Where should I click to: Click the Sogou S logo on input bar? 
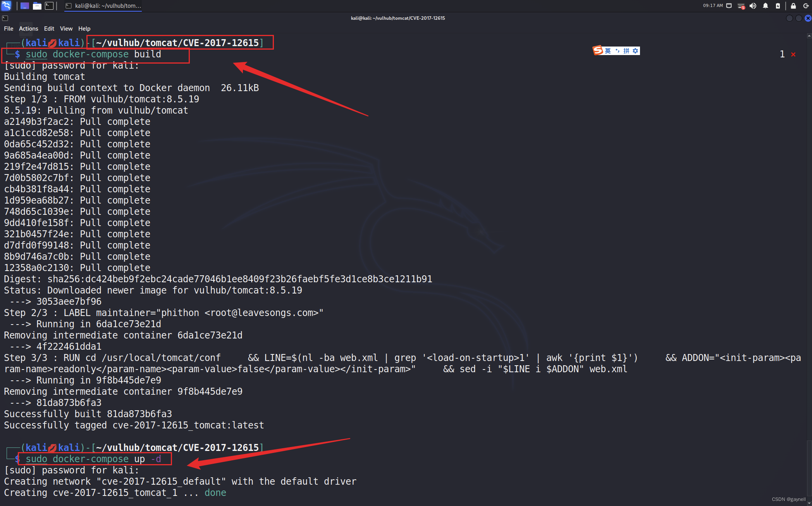(x=598, y=50)
